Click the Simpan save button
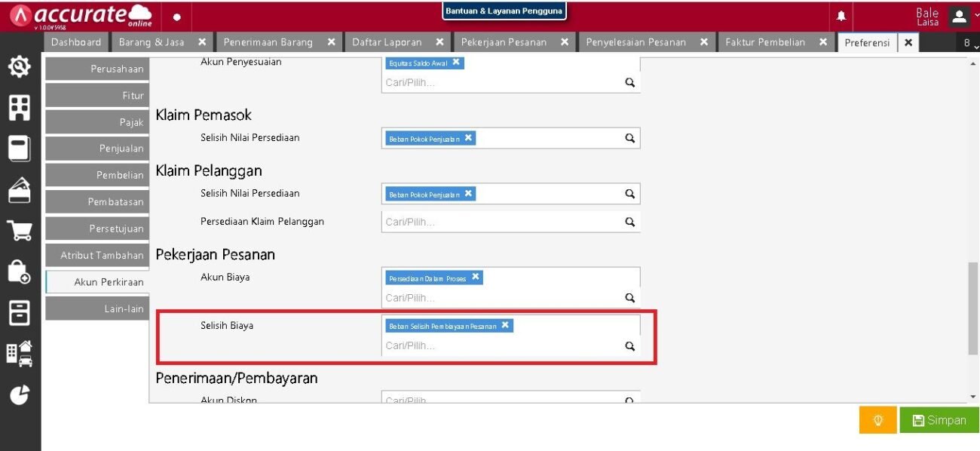 click(x=939, y=420)
